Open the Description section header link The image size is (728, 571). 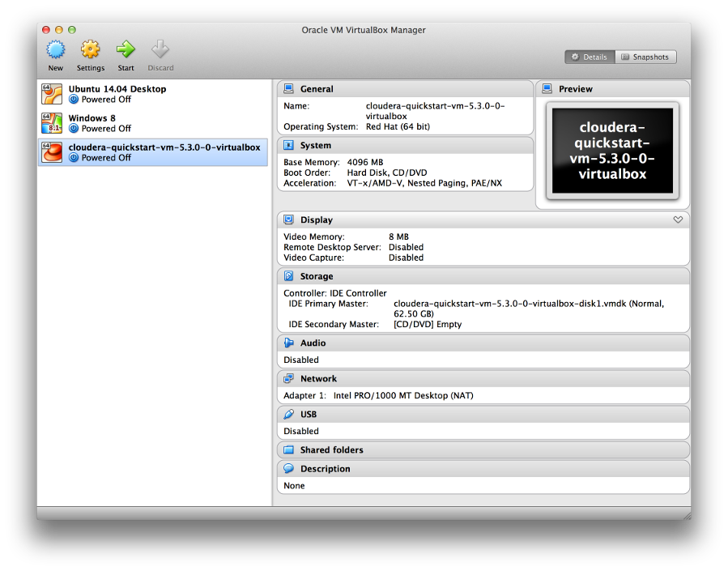pyautogui.click(x=325, y=469)
